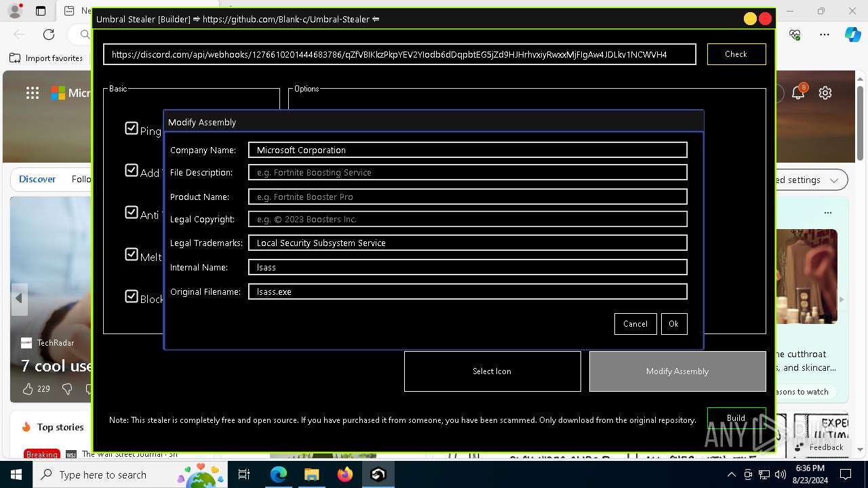Open Import favorites in Edge
Image resolution: width=868 pixels, height=488 pixels.
[46, 58]
